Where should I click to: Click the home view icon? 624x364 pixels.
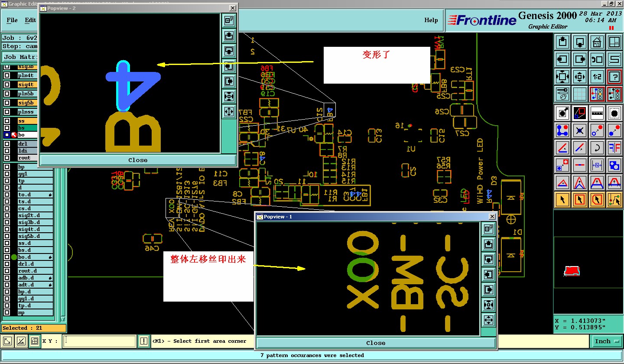pyautogui.click(x=597, y=42)
